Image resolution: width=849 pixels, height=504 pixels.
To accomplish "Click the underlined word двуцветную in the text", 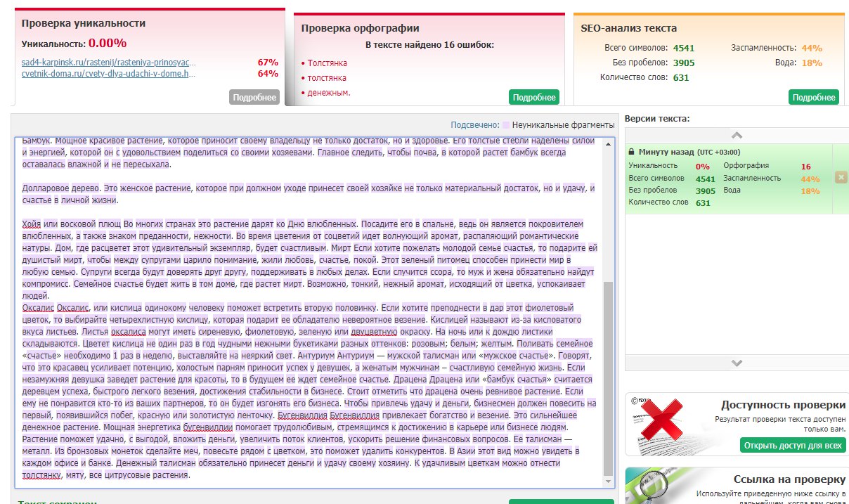I will pyautogui.click(x=375, y=331).
